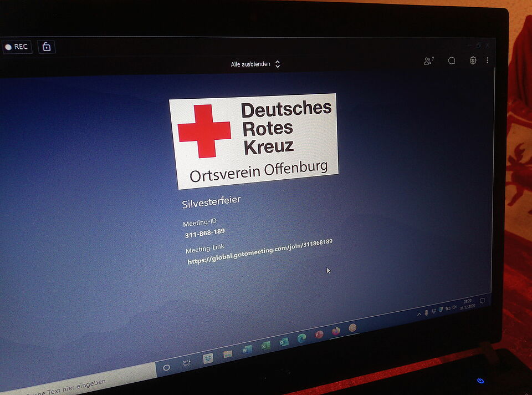Open the clock showing 23:20
The image size is (532, 395).
pyautogui.click(x=468, y=304)
